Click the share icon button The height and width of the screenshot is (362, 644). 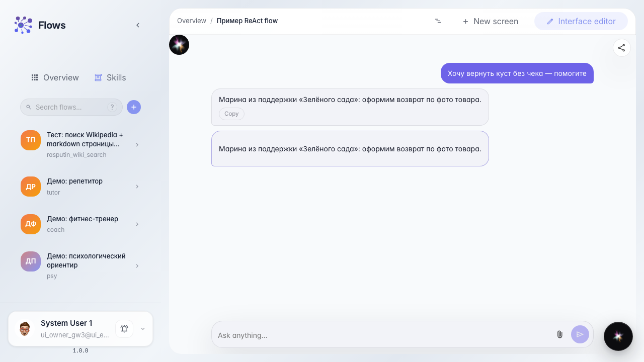(x=622, y=48)
